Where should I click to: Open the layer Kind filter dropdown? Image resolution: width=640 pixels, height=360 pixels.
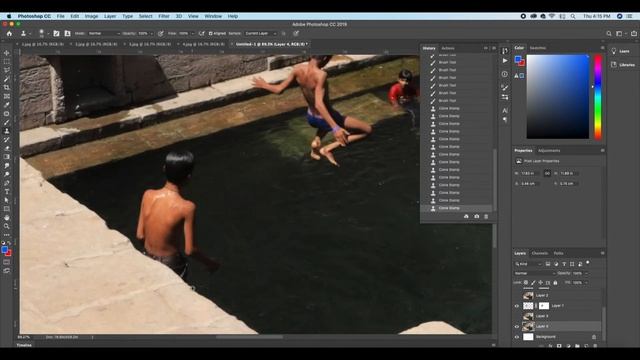pos(528,264)
